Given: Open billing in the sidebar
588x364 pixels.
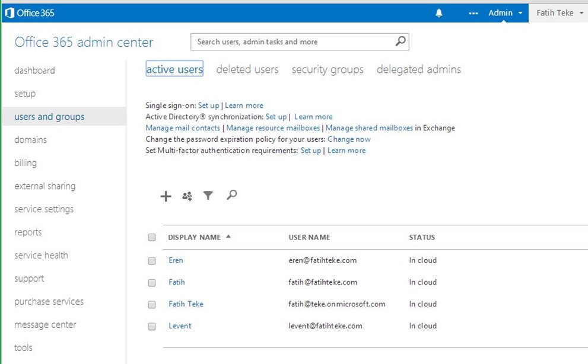Looking at the screenshot, I should pos(26,163).
